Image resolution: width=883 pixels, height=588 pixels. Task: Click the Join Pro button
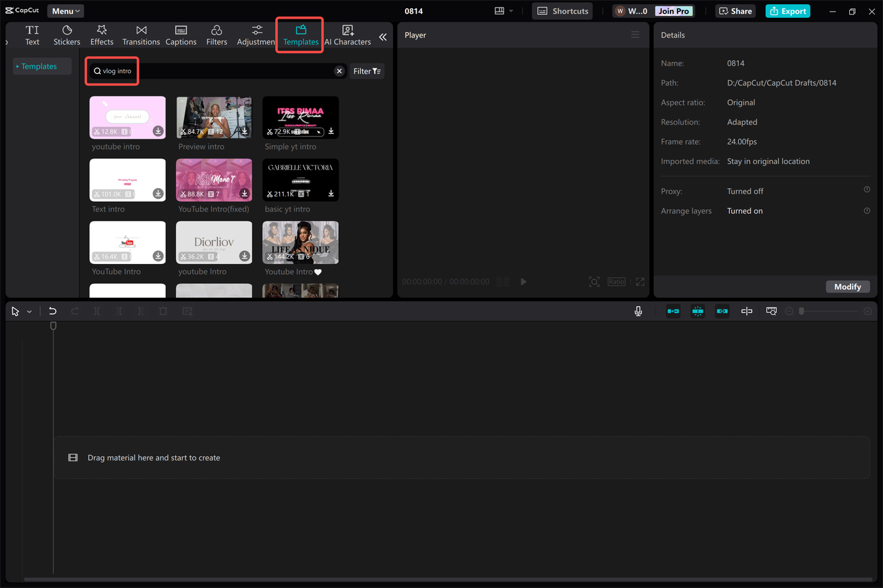(674, 11)
